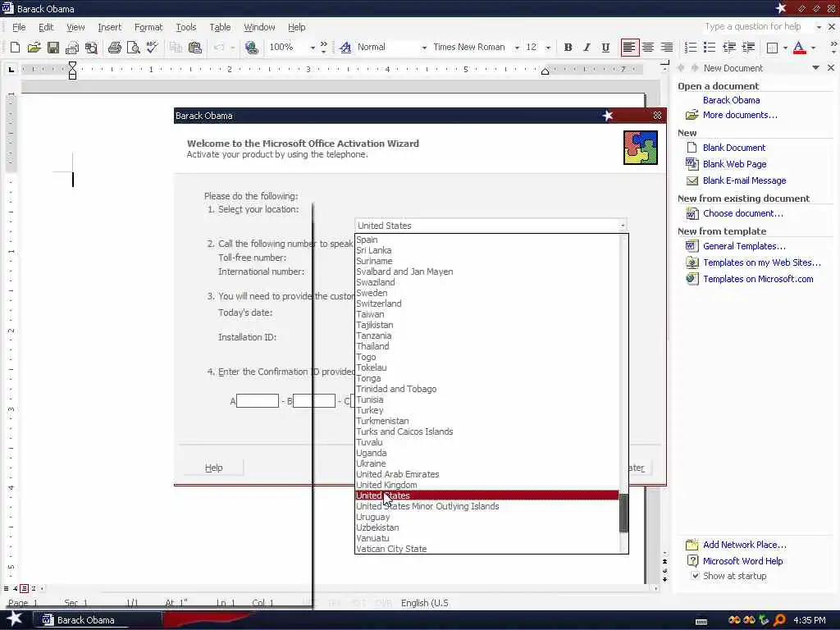Click the Search toolbar icon

(92, 48)
